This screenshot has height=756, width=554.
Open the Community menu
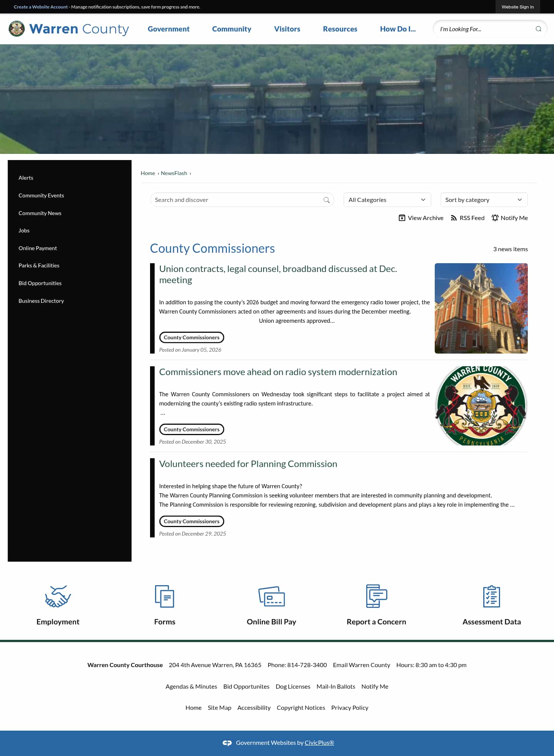point(232,29)
